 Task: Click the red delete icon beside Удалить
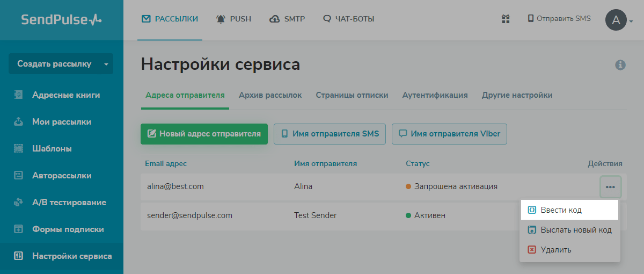pyautogui.click(x=532, y=250)
